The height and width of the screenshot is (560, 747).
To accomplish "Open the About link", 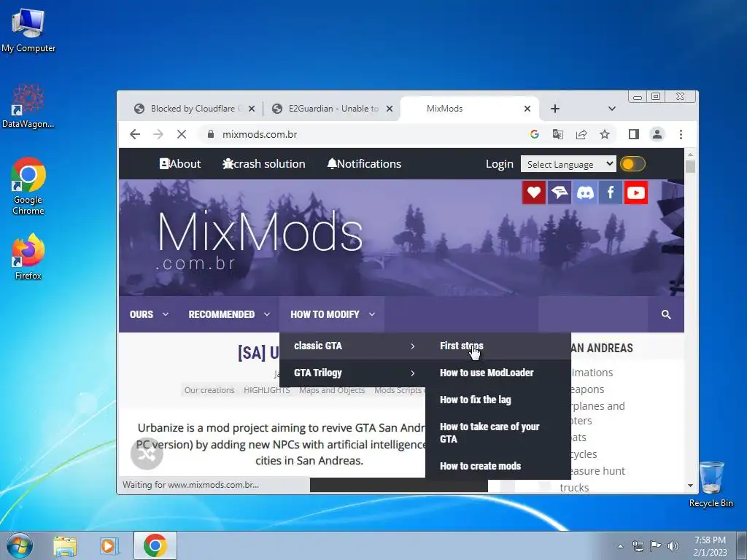I will (180, 164).
